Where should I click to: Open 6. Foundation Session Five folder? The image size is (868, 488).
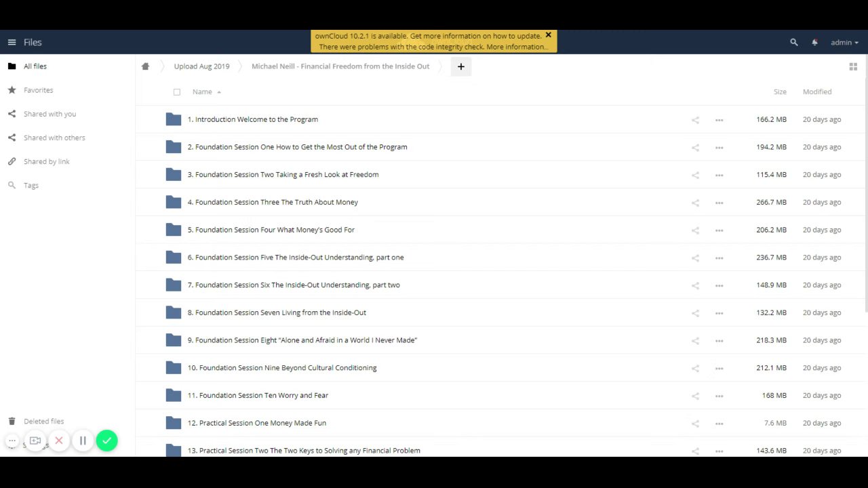pos(296,258)
